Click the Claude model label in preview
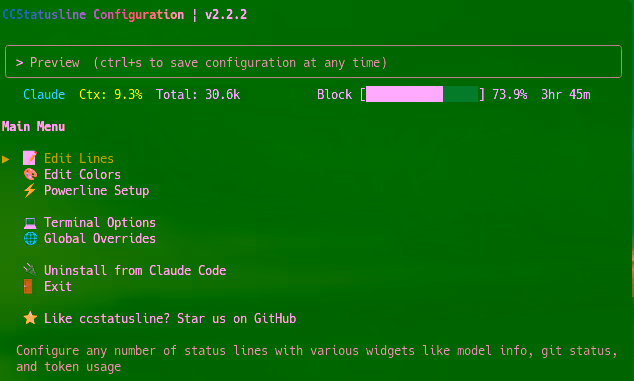Viewport: 634px width, 381px height. tap(44, 94)
